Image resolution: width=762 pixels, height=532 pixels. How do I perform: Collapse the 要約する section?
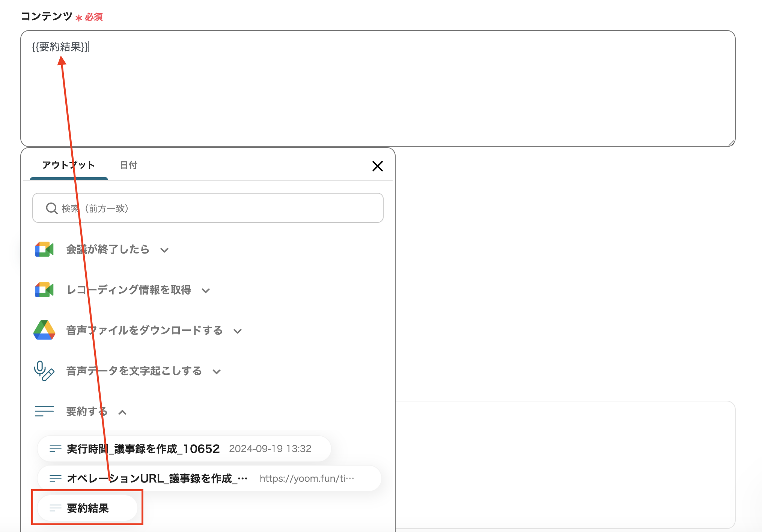[122, 412]
